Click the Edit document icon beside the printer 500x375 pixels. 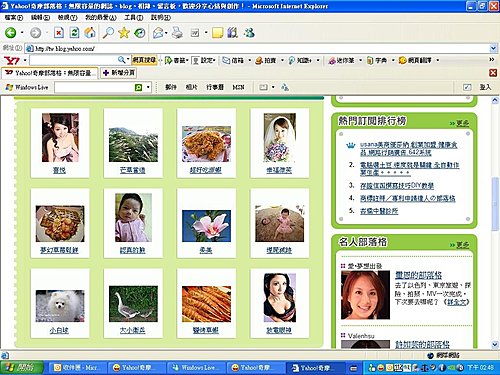tap(195, 33)
